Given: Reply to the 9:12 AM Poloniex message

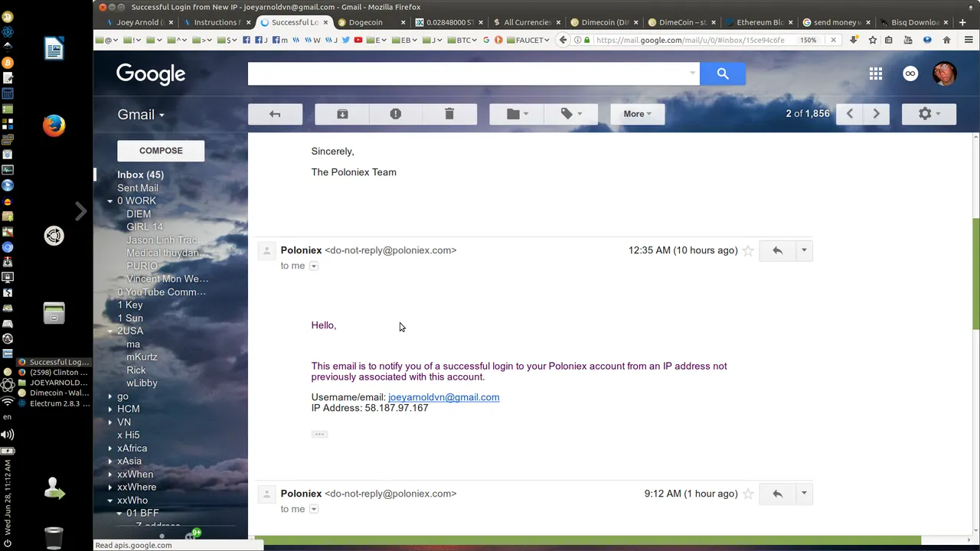Looking at the screenshot, I should [777, 494].
